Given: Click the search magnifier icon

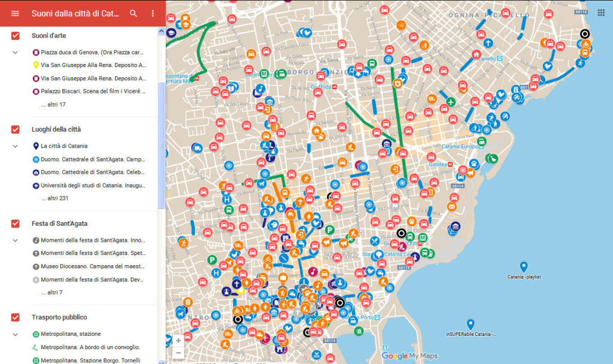Looking at the screenshot, I should pyautogui.click(x=133, y=13).
